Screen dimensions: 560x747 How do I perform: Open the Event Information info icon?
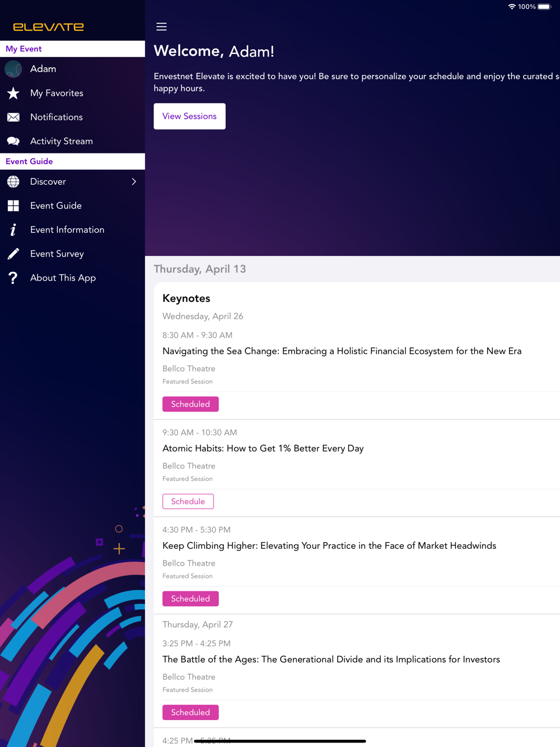[x=13, y=230]
